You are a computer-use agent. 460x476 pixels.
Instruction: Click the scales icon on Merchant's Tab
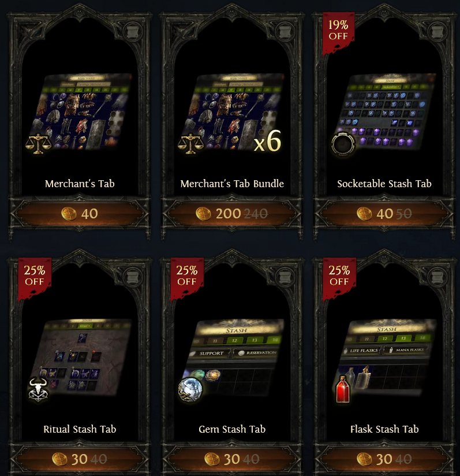pos(38,143)
